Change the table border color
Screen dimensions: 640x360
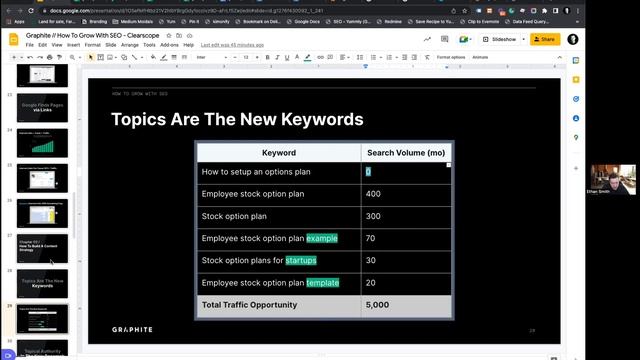pyautogui.click(x=164, y=58)
